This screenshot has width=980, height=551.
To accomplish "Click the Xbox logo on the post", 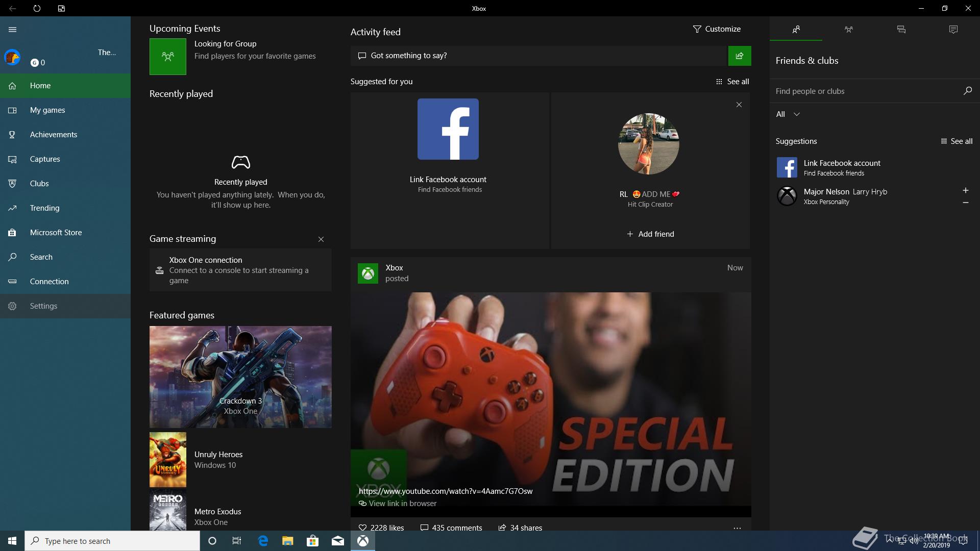I will point(368,273).
